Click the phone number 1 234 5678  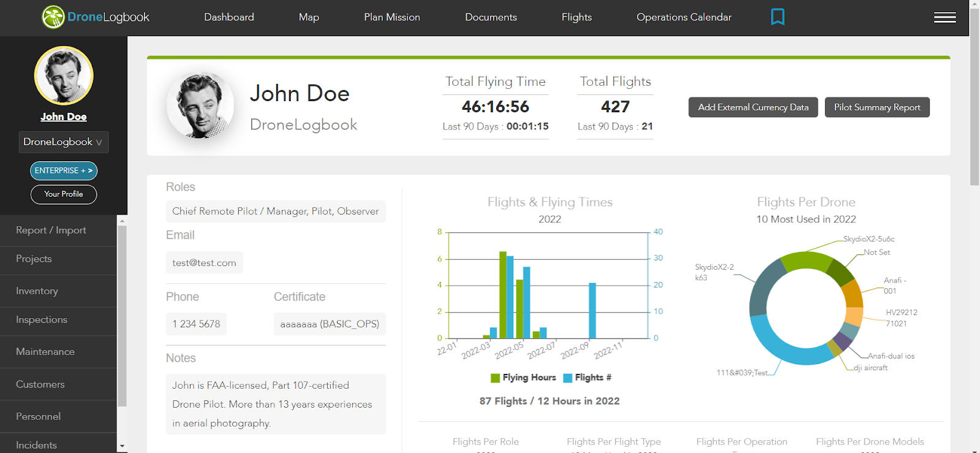tap(196, 324)
